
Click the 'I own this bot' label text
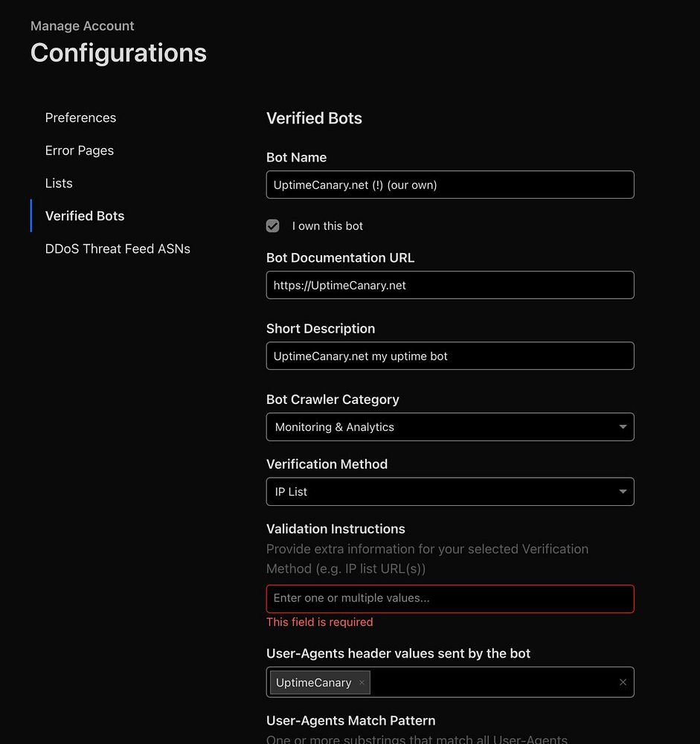pos(327,226)
